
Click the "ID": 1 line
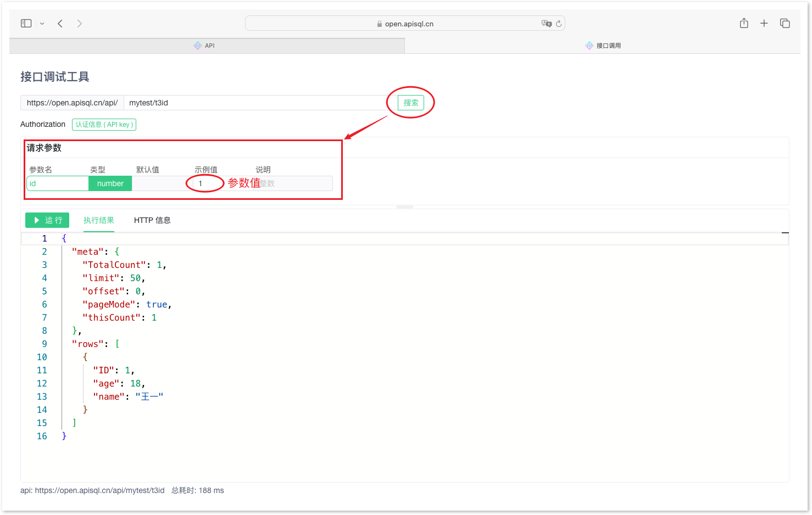(114, 370)
